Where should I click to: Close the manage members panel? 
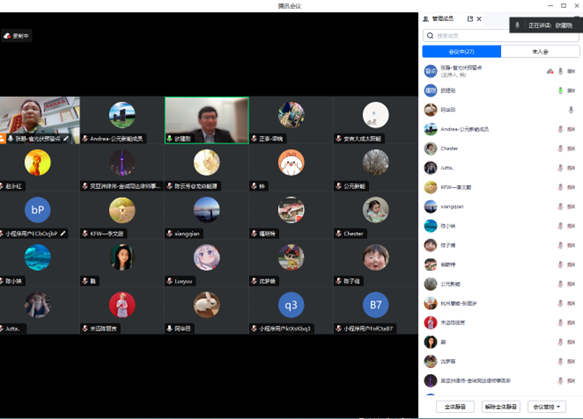[479, 19]
